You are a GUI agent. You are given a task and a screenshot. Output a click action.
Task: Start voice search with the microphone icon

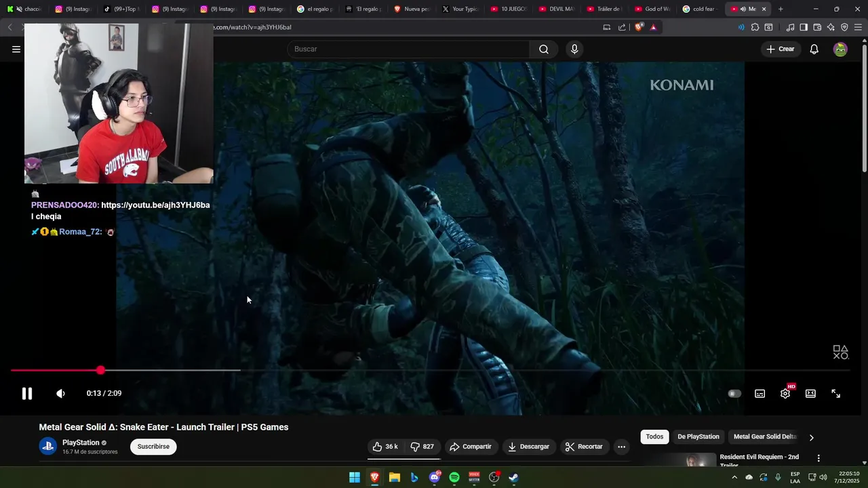click(574, 49)
